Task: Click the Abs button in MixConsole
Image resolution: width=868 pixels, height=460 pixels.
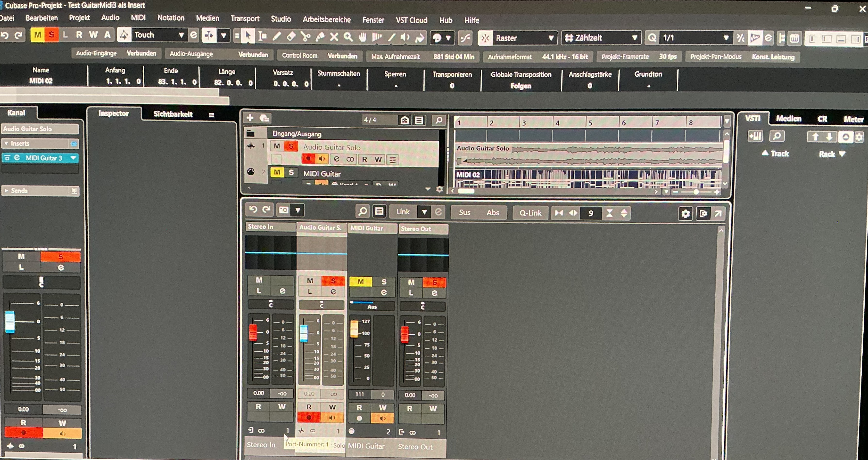Action: pos(493,213)
